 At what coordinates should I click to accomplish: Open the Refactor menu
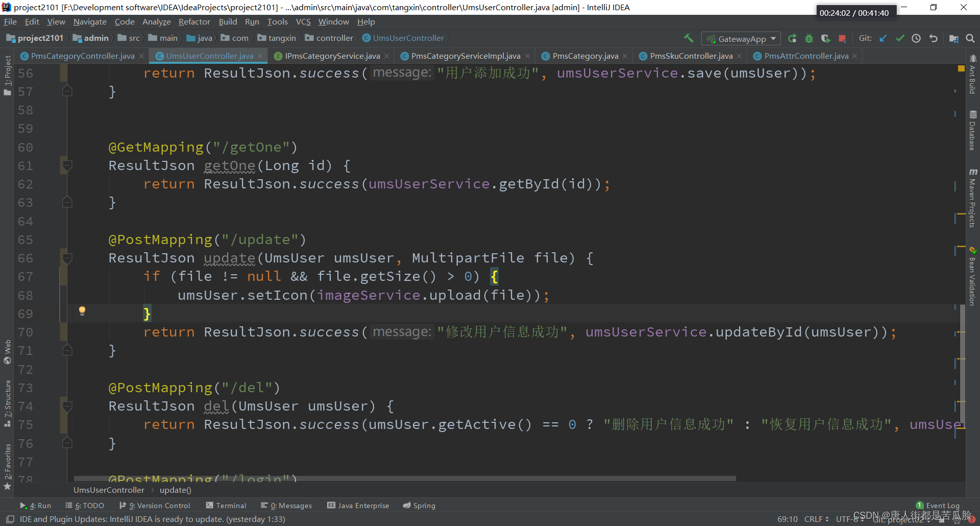click(194, 22)
